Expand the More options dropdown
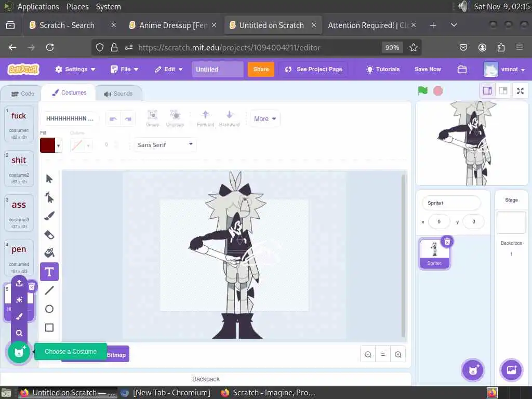 click(265, 119)
